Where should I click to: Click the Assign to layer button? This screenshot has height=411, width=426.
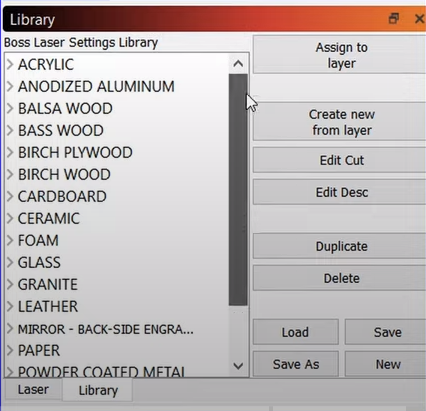pyautogui.click(x=339, y=55)
